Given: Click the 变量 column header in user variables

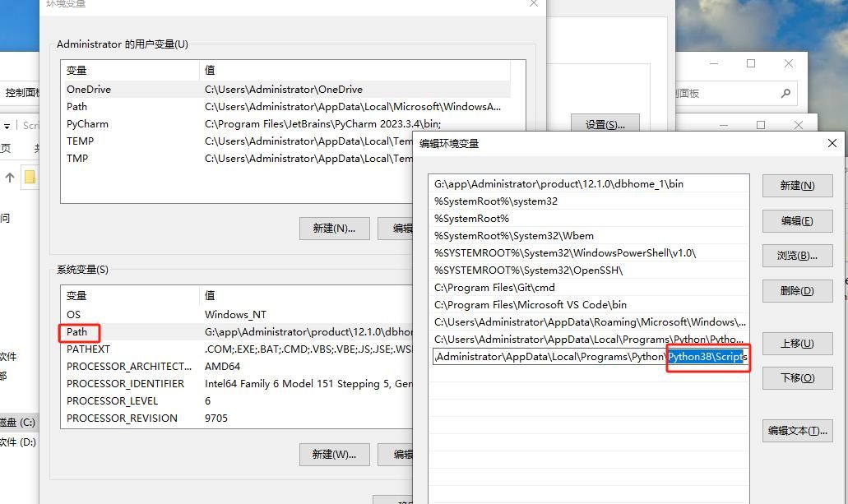Looking at the screenshot, I should coord(76,71).
